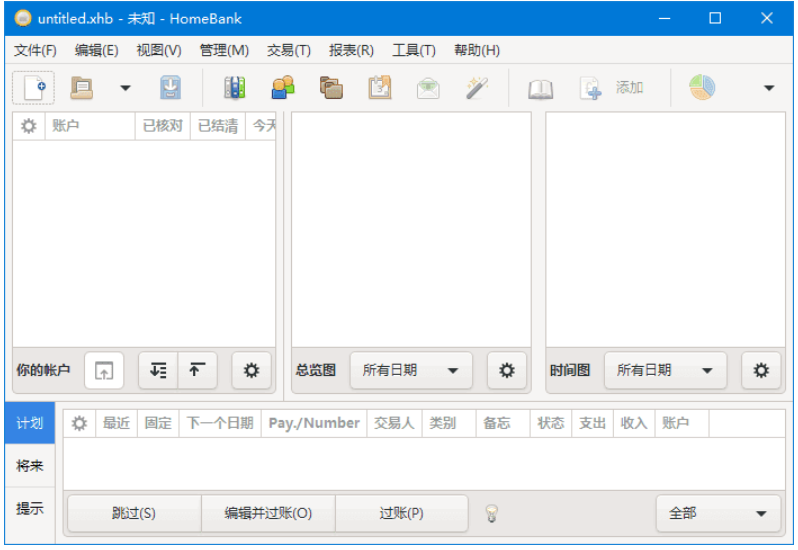Image resolution: width=798 pixels, height=550 pixels.
Task: Click the 账户 header in the scheduled list
Action: click(x=681, y=423)
